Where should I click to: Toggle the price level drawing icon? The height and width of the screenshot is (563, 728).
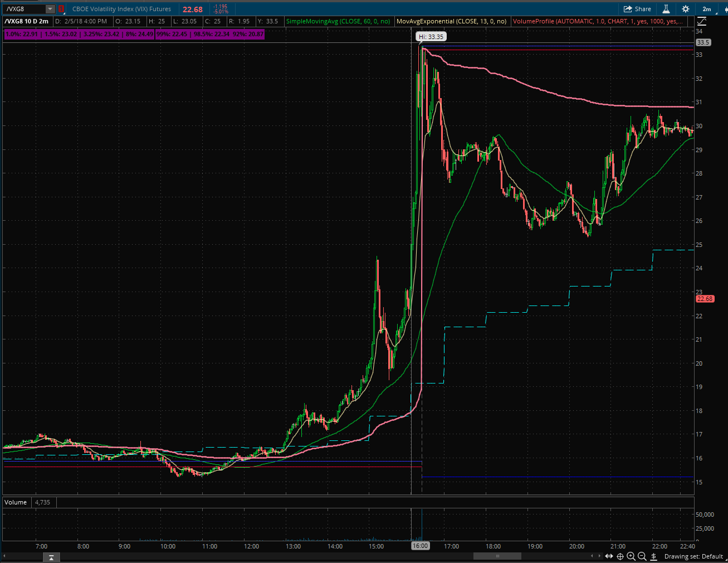click(x=653, y=556)
